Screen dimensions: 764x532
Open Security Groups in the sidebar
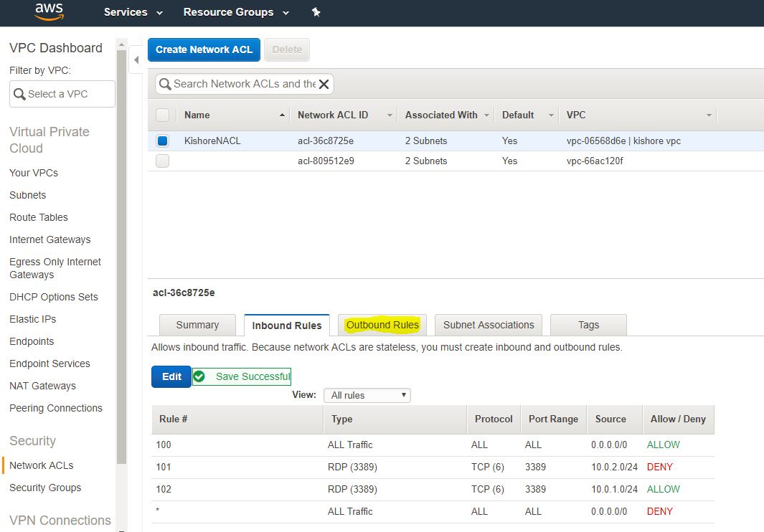45,488
